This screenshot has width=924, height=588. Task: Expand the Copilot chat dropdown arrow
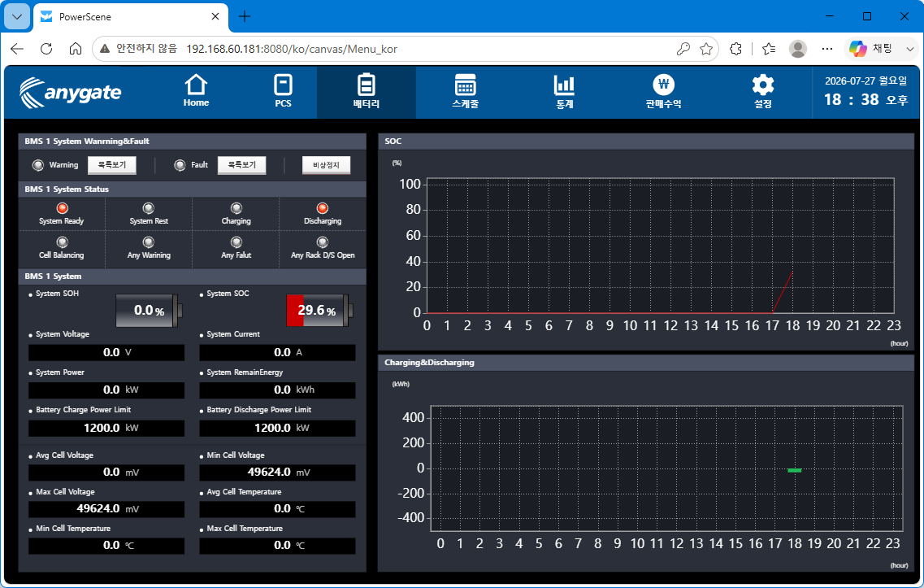pos(910,49)
